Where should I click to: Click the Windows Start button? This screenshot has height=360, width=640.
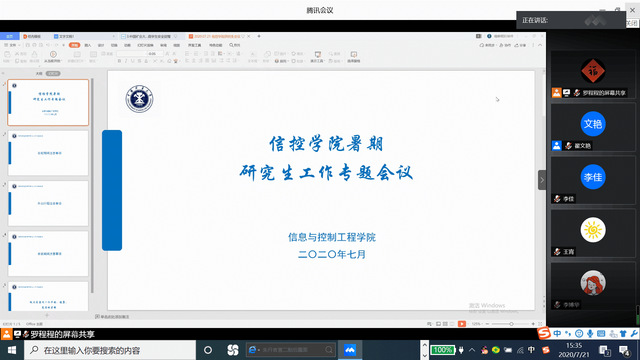12,350
